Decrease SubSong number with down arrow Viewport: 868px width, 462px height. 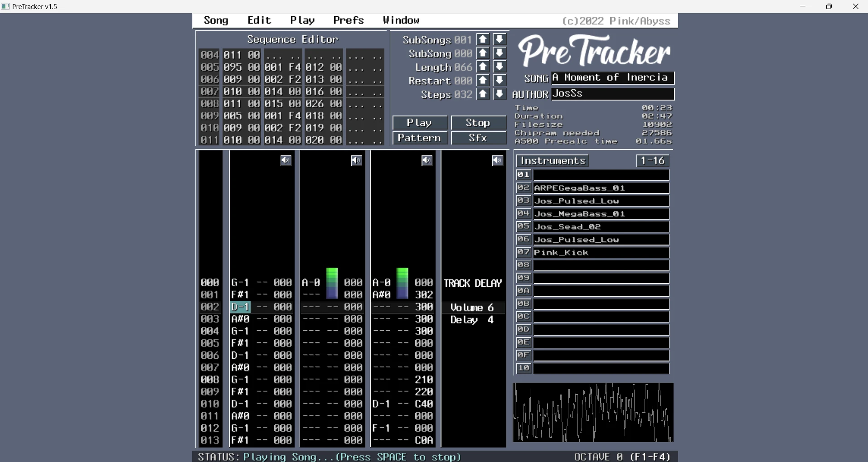(x=499, y=53)
